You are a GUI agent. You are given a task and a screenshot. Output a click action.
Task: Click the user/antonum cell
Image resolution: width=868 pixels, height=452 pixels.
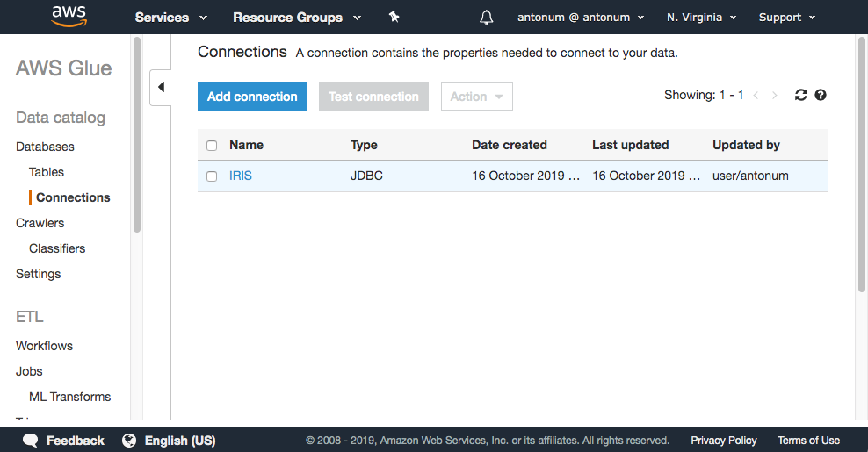click(x=750, y=176)
